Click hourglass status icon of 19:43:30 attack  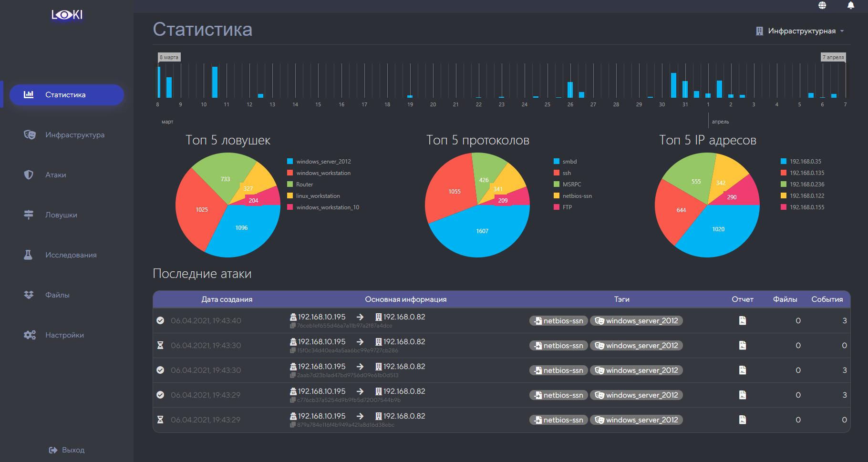click(160, 345)
